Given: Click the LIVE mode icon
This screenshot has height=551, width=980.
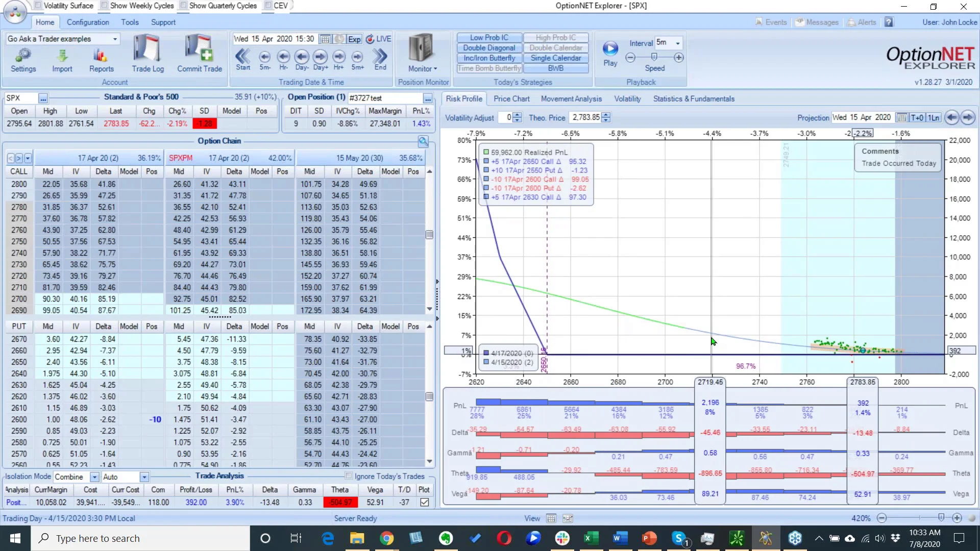Looking at the screenshot, I should [x=371, y=39].
